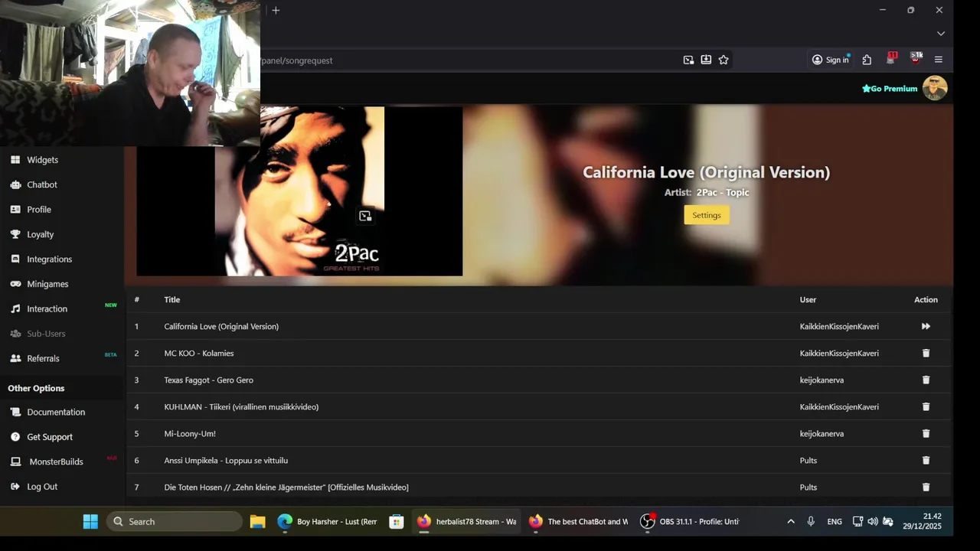Viewport: 980px width, 551px height.
Task: Click Go Premium link
Action: (890, 89)
